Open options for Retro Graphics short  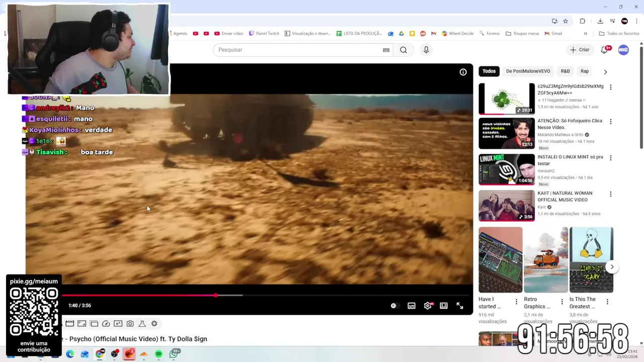[562, 302]
